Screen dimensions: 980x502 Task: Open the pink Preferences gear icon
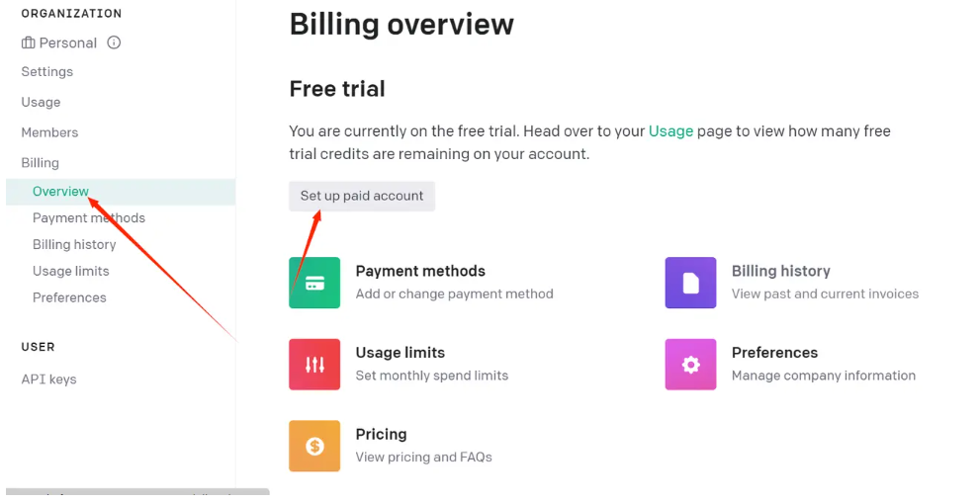690,365
